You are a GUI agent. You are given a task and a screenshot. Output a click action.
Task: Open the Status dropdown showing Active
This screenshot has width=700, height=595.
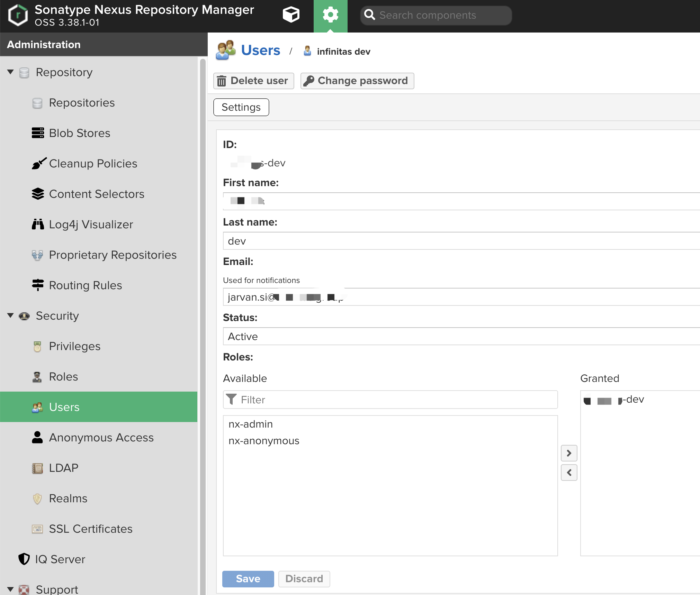461,336
